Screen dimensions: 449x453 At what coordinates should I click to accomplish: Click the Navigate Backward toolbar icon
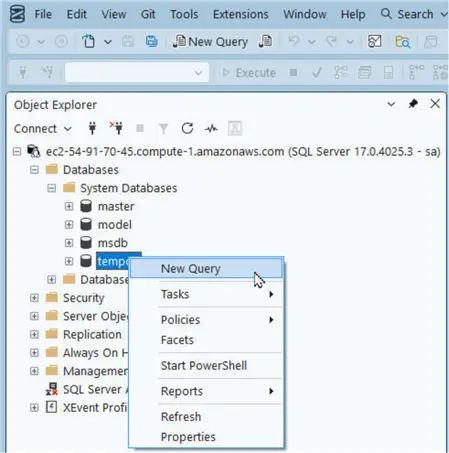click(23, 42)
